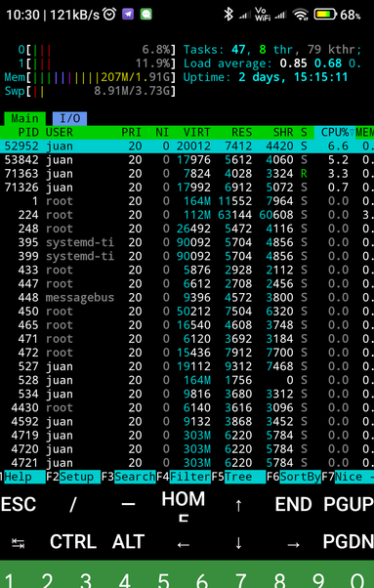Tap the Bluetooth status icon

coord(228,15)
